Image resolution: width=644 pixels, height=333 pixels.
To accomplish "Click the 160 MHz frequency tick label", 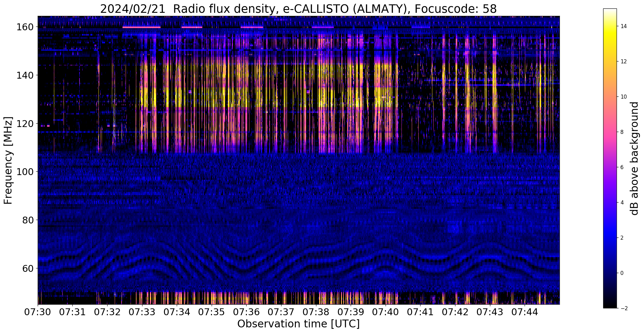I will coord(26,27).
